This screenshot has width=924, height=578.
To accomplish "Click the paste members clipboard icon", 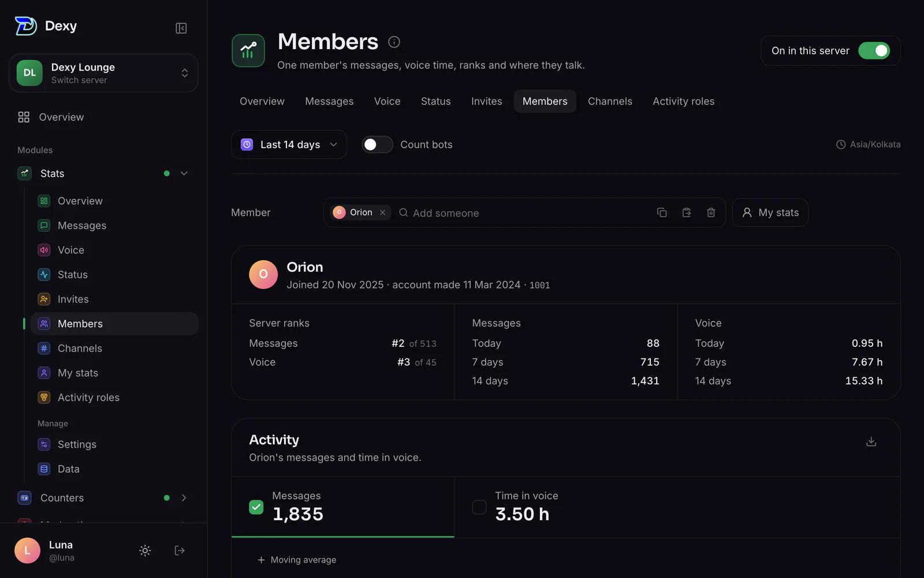I will click(687, 213).
